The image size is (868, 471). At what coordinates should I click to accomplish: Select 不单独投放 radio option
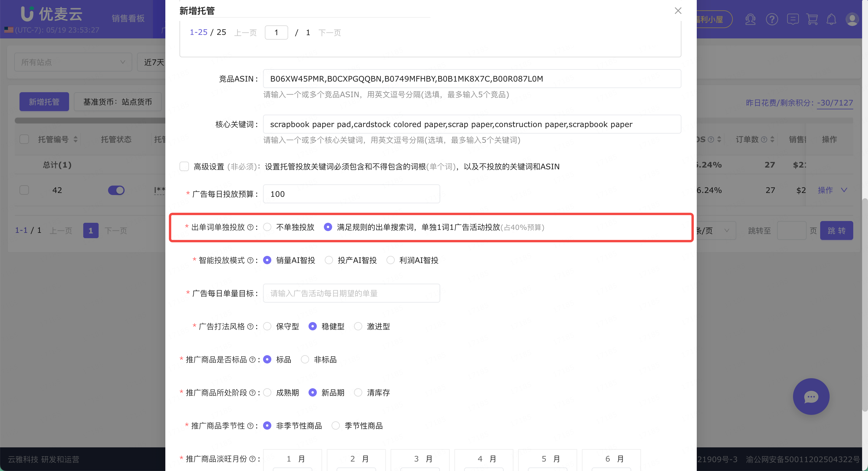[267, 227]
